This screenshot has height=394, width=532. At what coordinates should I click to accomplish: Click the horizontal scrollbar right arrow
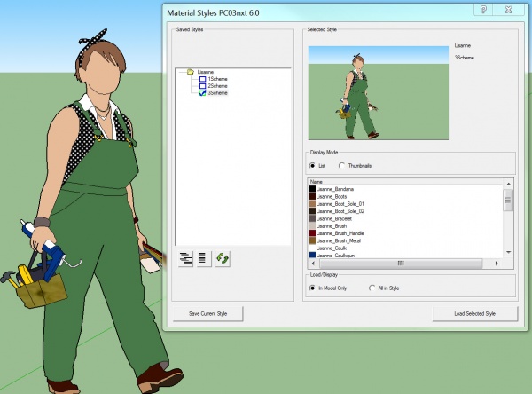tap(498, 263)
